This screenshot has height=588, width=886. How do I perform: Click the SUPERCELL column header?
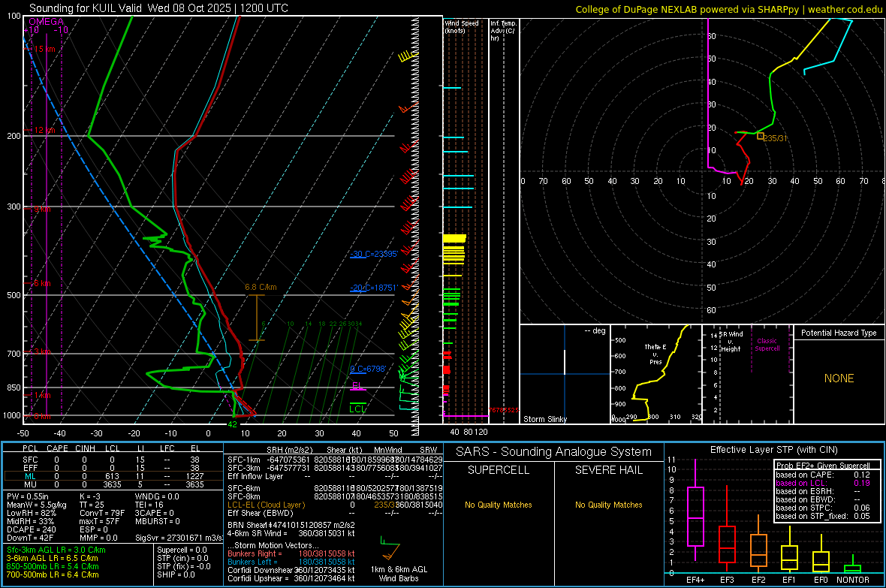tap(499, 470)
